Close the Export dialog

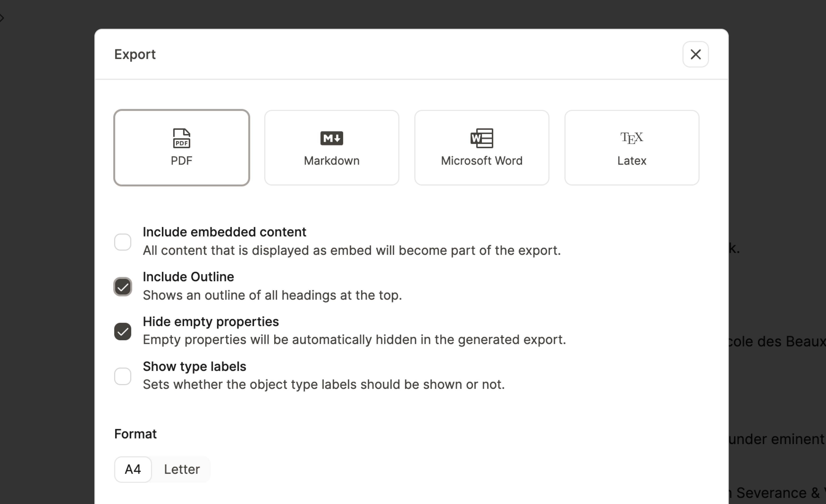pyautogui.click(x=695, y=54)
